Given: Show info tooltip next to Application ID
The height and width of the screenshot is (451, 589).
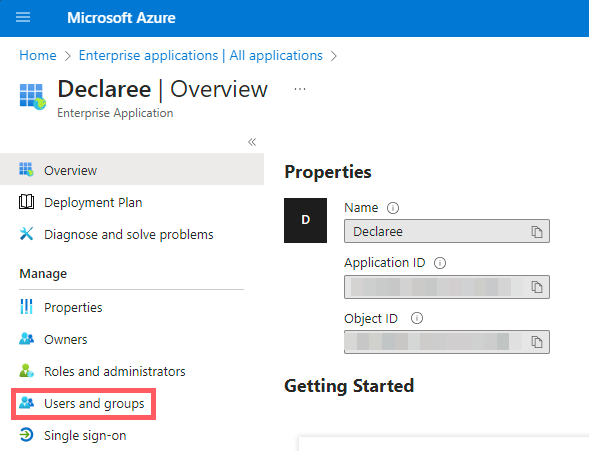Looking at the screenshot, I should [440, 263].
